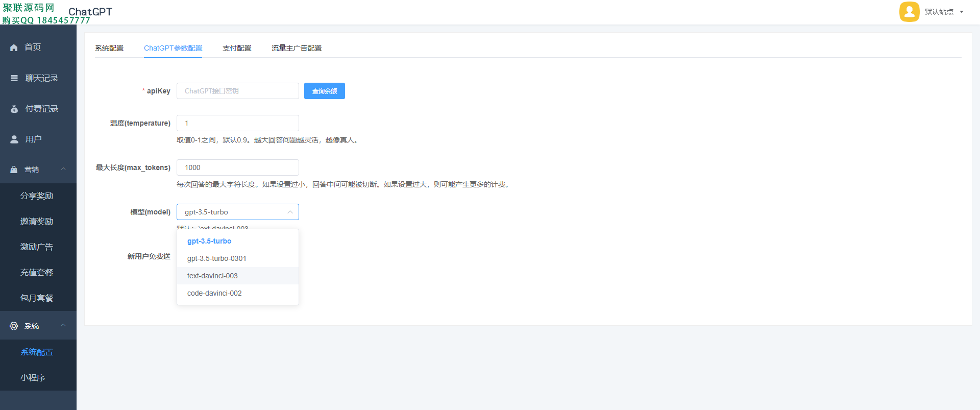980x410 pixels.
Task: Close the model dropdown via its arrow
Action: point(290,212)
